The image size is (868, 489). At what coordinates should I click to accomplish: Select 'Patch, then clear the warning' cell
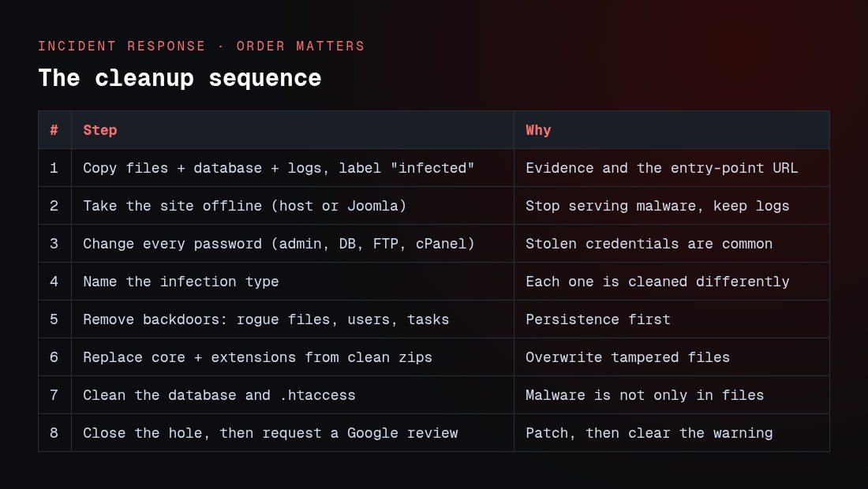672,432
